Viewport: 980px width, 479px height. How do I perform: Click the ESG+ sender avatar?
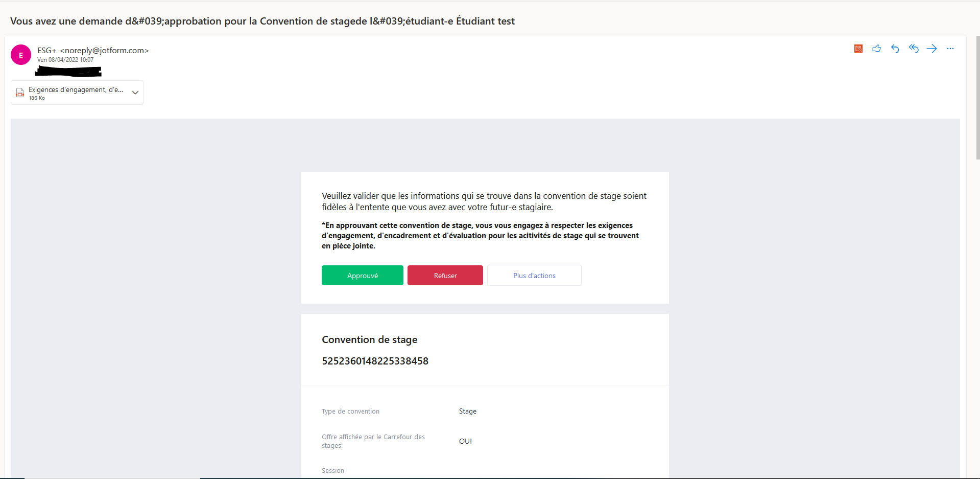(x=21, y=55)
